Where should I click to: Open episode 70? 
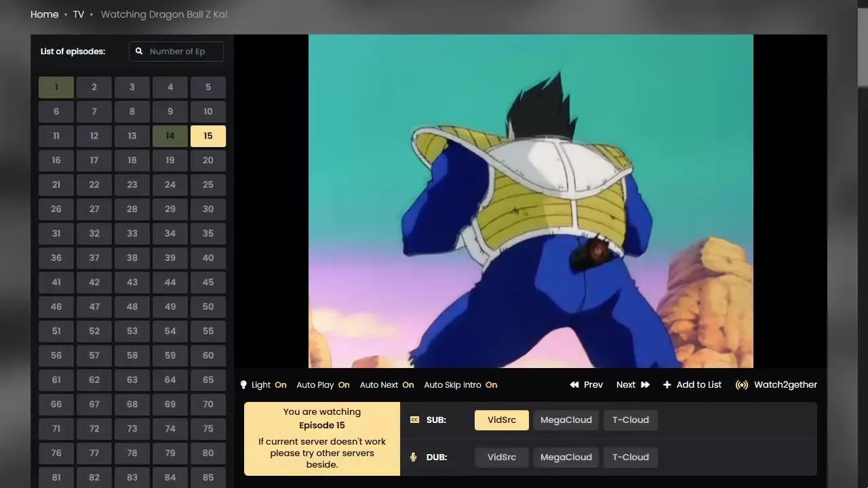point(208,405)
